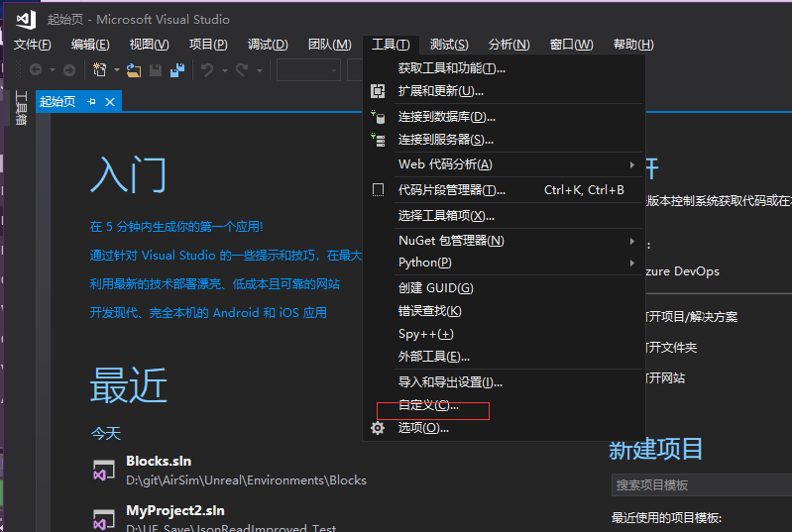Click the save all icon
792x532 pixels.
(177, 70)
